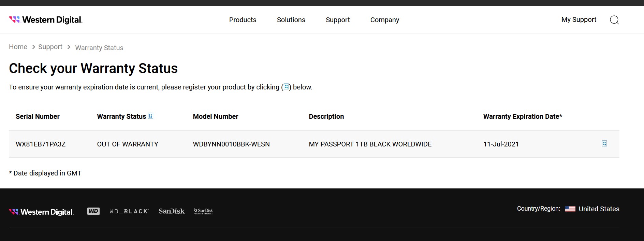The width and height of the screenshot is (644, 241).
Task: Click the United States flag icon
Action: click(570, 209)
